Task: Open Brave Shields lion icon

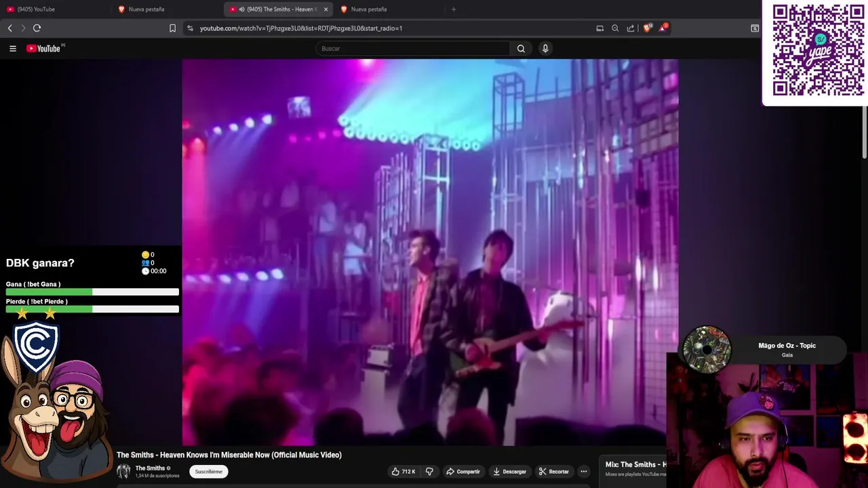Action: click(x=647, y=28)
